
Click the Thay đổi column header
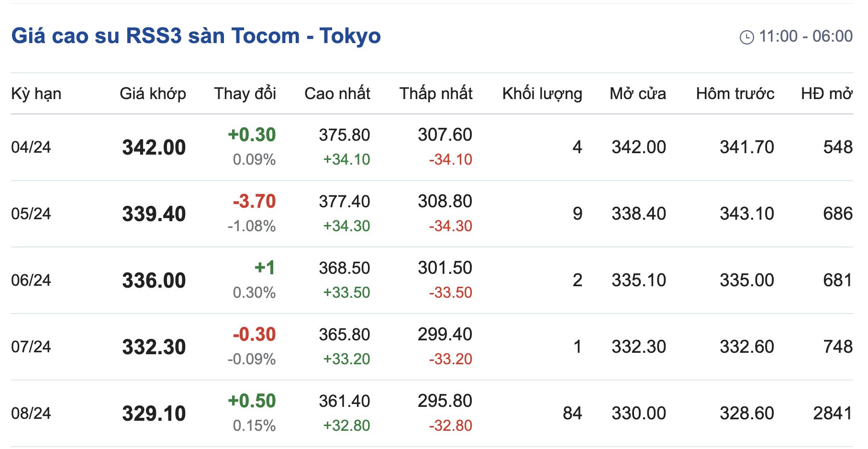(245, 94)
